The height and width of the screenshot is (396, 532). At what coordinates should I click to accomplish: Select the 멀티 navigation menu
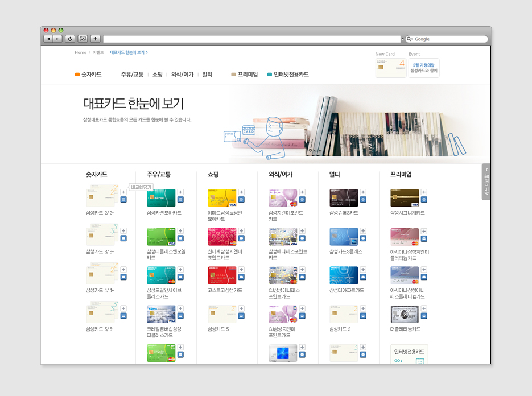[207, 75]
